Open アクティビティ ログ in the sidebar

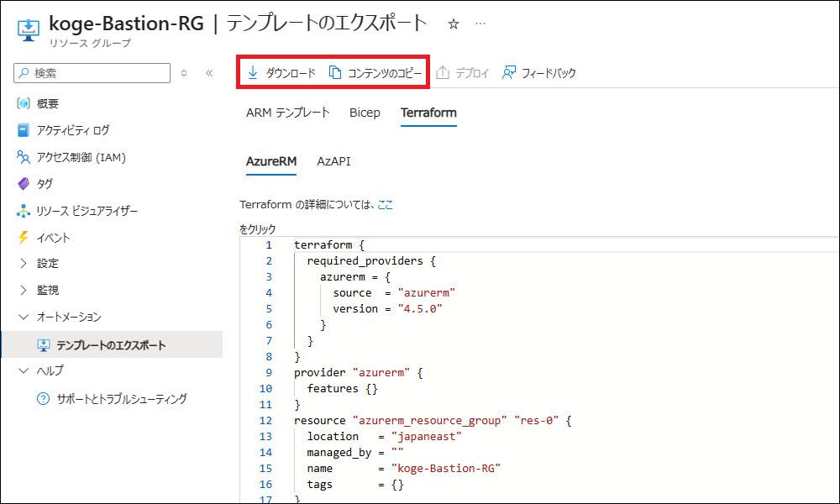tap(73, 130)
